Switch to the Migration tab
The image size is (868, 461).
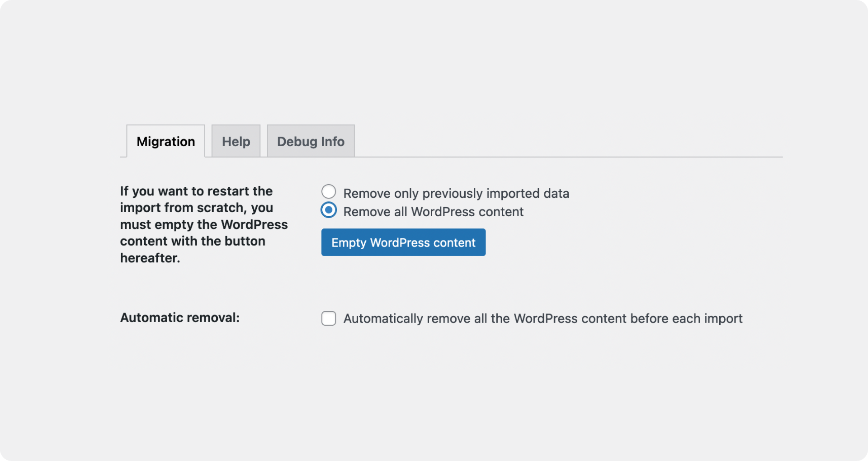[165, 141]
